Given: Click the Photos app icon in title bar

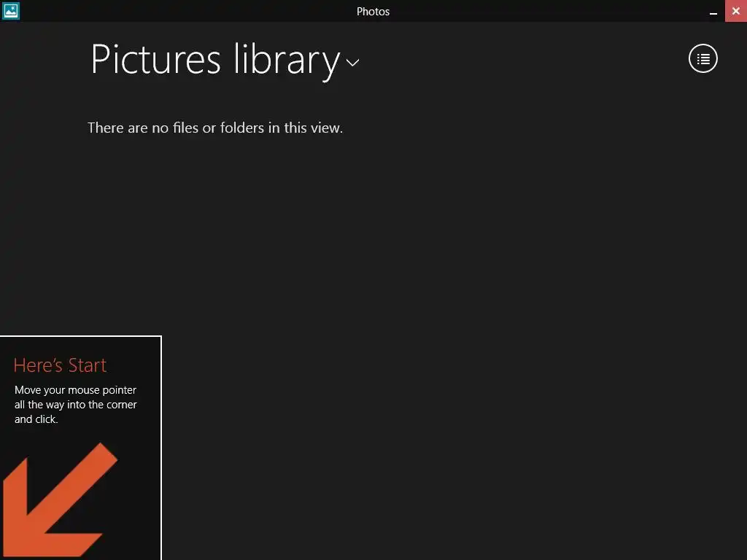Looking at the screenshot, I should [x=11, y=11].
